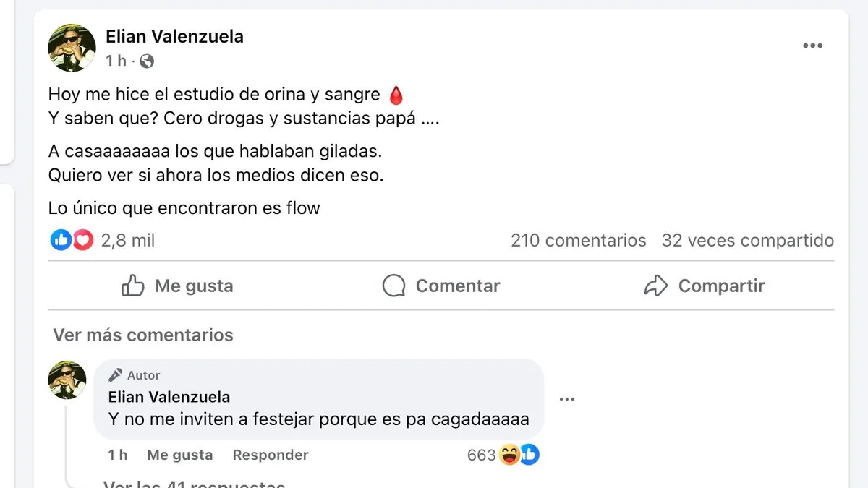Click the 1 h timestamp on the post
868x488 pixels.
[116, 61]
